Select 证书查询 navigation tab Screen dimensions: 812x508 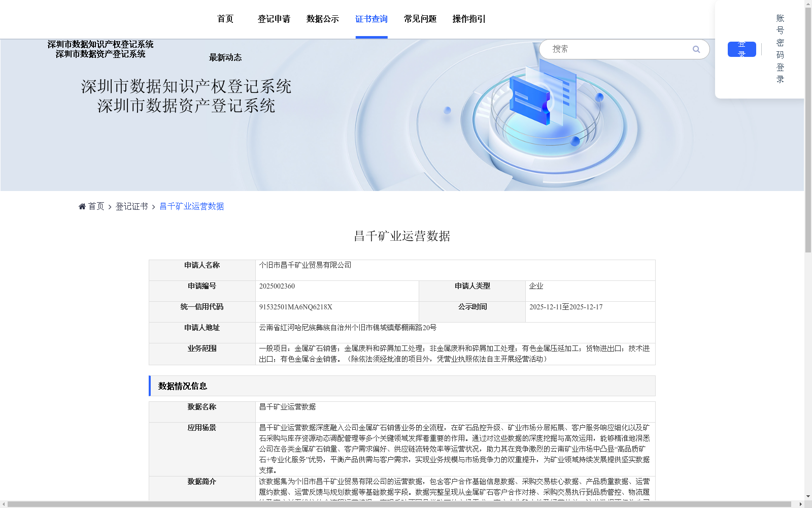(x=371, y=19)
